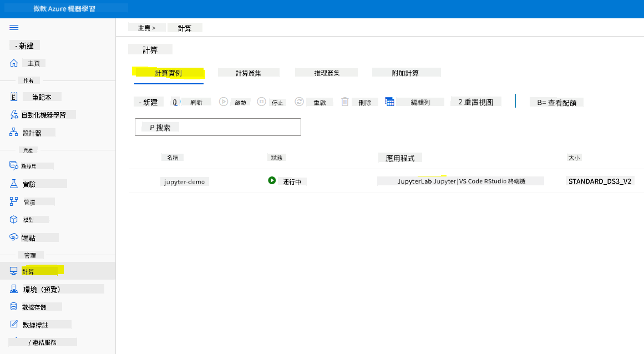644x354 pixels.
Task: Switch to the 計算實例 tab
Action: click(169, 73)
